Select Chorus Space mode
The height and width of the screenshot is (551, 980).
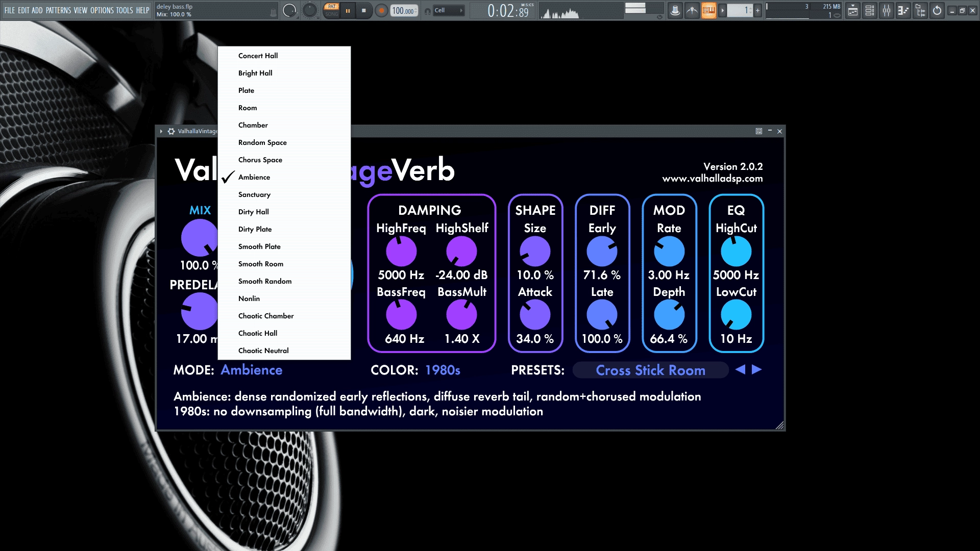pyautogui.click(x=284, y=160)
